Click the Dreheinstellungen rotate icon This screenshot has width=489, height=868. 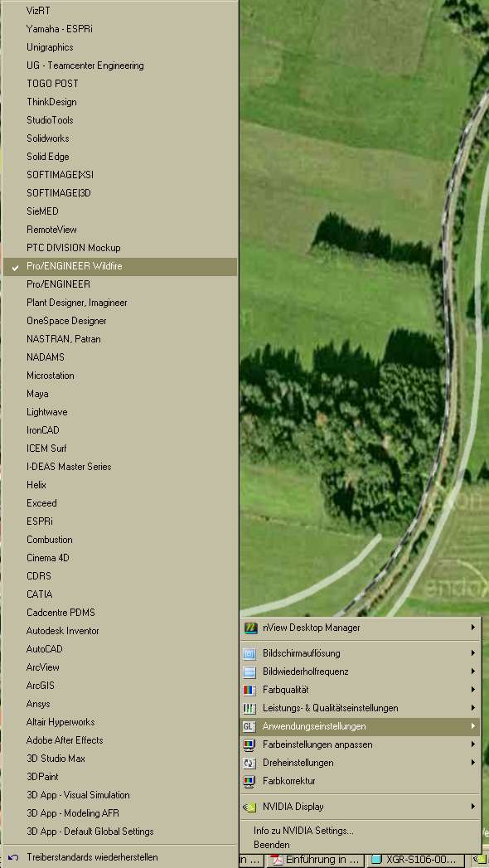pyautogui.click(x=249, y=764)
